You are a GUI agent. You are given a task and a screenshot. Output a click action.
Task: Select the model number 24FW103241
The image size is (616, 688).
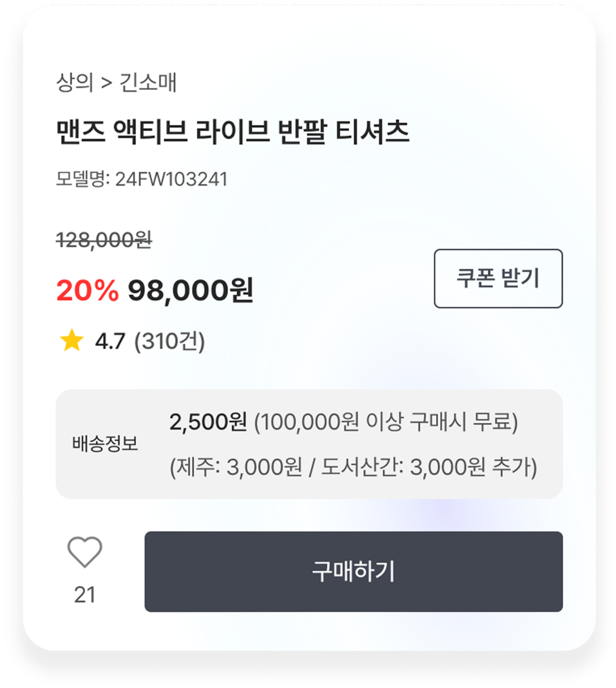(171, 179)
